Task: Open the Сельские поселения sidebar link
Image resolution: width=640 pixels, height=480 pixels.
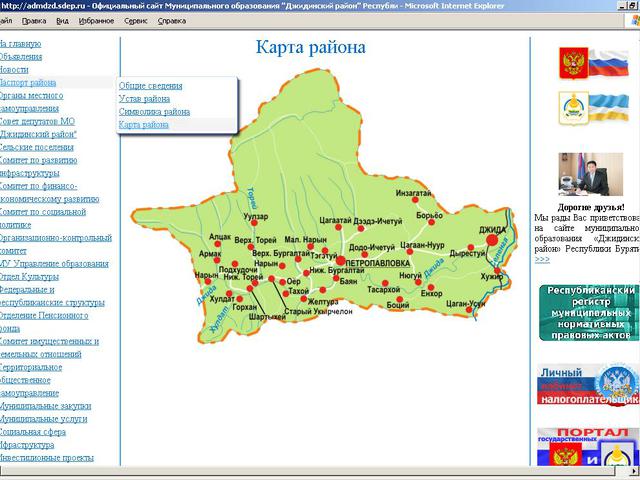Action: [37, 147]
